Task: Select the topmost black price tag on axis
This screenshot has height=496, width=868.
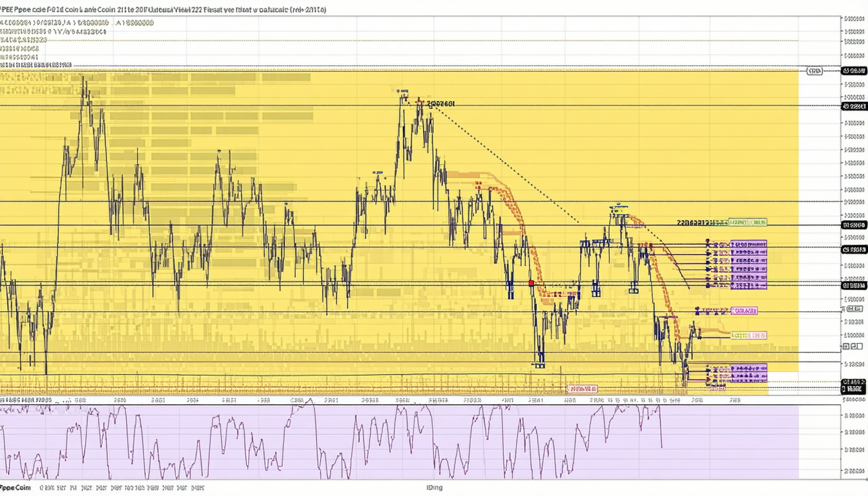Action: (x=854, y=70)
